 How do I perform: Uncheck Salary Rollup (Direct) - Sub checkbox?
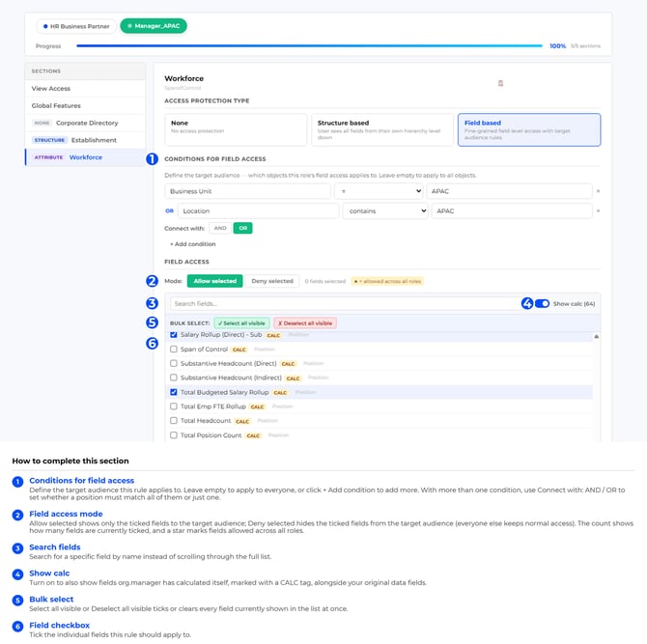(174, 335)
